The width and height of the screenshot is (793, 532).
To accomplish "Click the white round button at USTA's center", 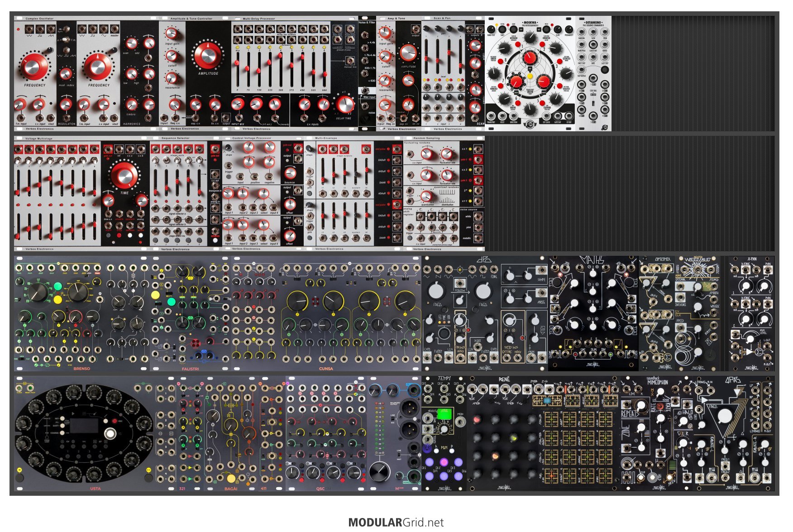I will click(x=110, y=433).
